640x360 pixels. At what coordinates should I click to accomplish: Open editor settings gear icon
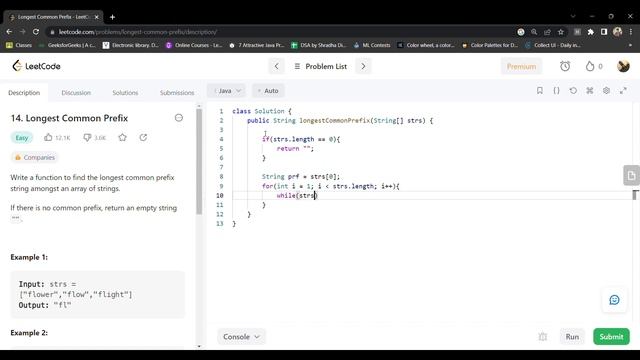(607, 91)
